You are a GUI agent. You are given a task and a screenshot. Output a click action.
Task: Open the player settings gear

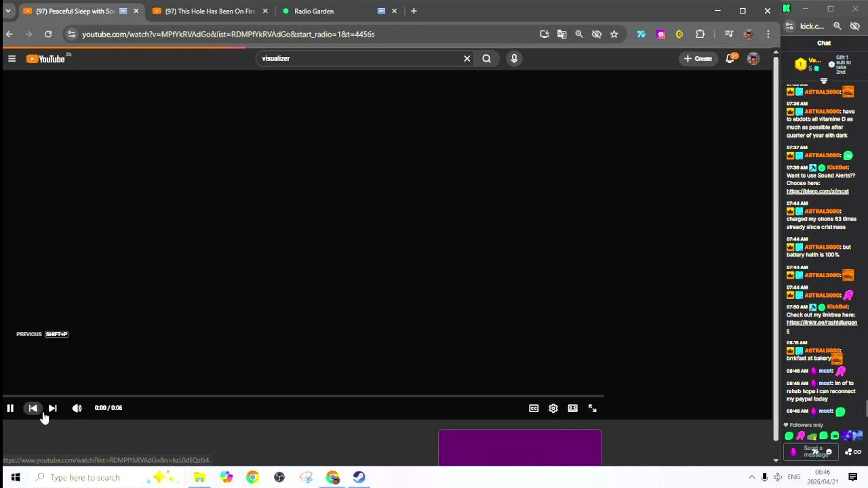point(553,408)
